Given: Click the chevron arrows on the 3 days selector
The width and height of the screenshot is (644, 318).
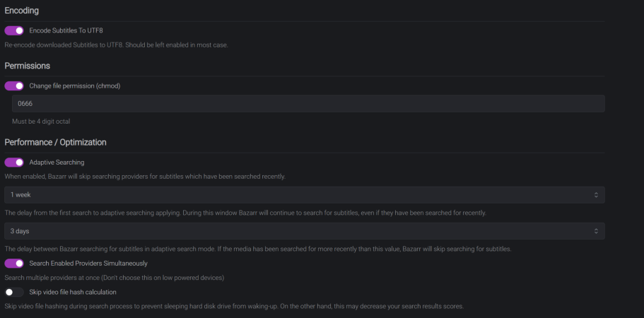Looking at the screenshot, I should coord(596,231).
